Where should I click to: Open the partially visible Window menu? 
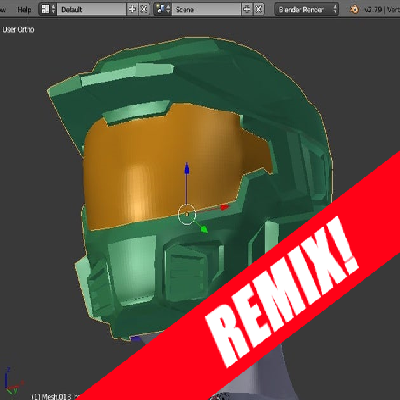point(3,9)
